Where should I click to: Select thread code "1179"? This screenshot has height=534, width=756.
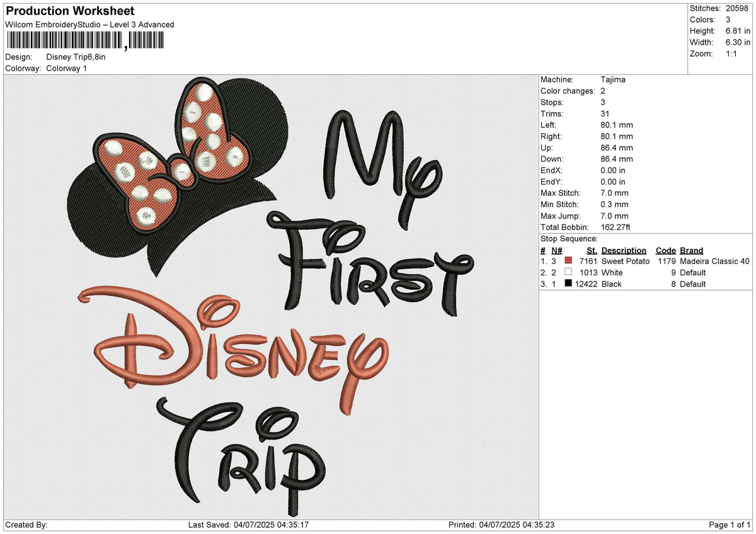click(x=667, y=261)
